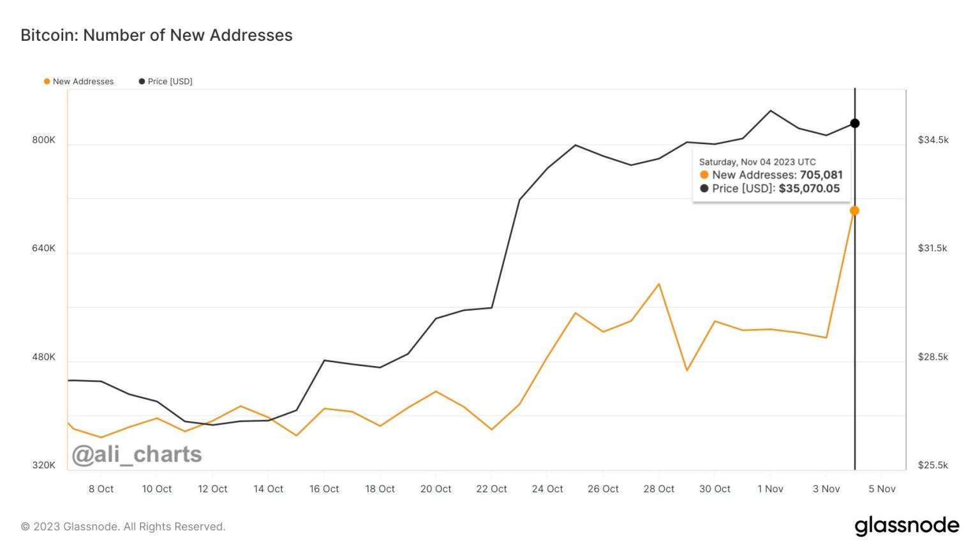Screen dimensions: 980x551
Task: Click the orange data point marker
Action: 855,209
